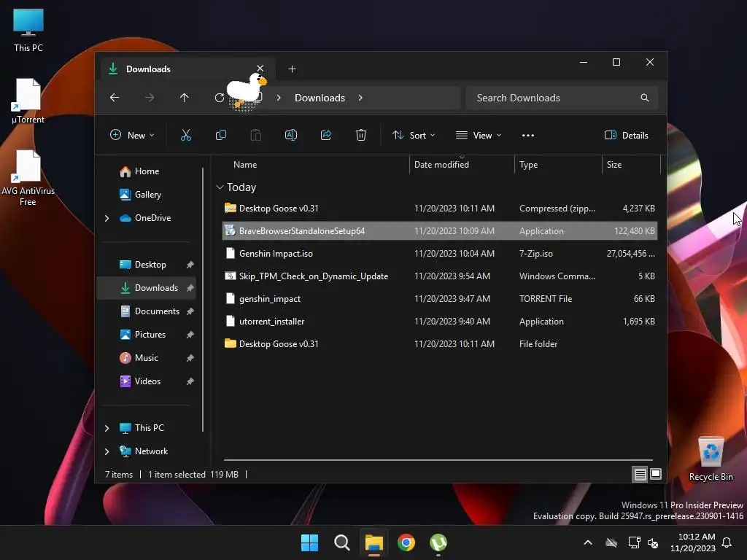Click the Copy icon in toolbar

[220, 135]
